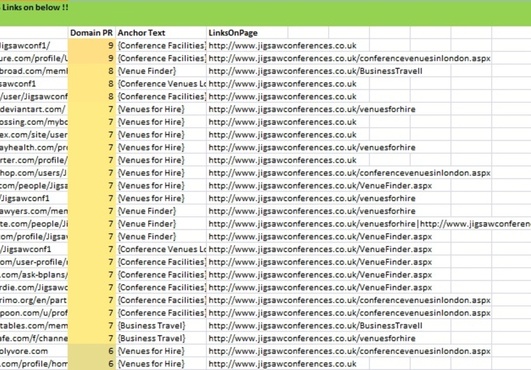
Task: Select the BusinessTravell URL in the tables.com row
Action: 315,326
